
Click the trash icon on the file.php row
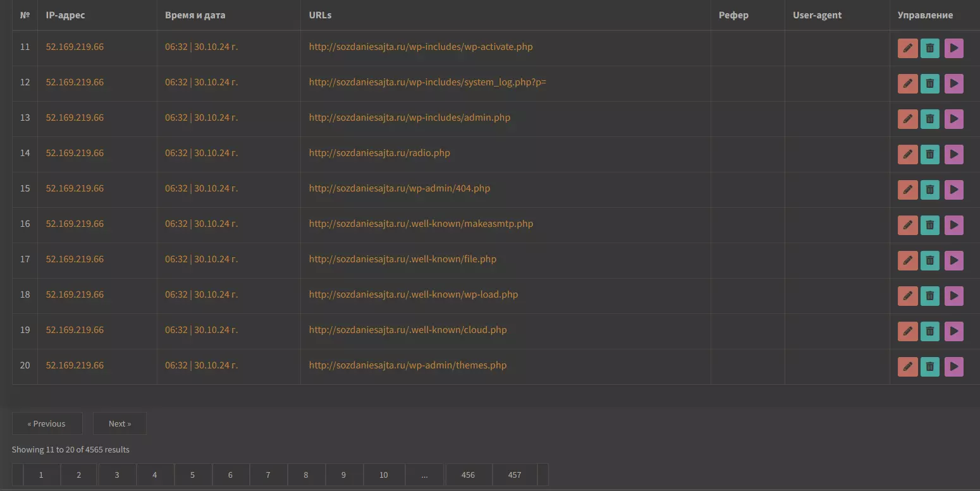(929, 260)
